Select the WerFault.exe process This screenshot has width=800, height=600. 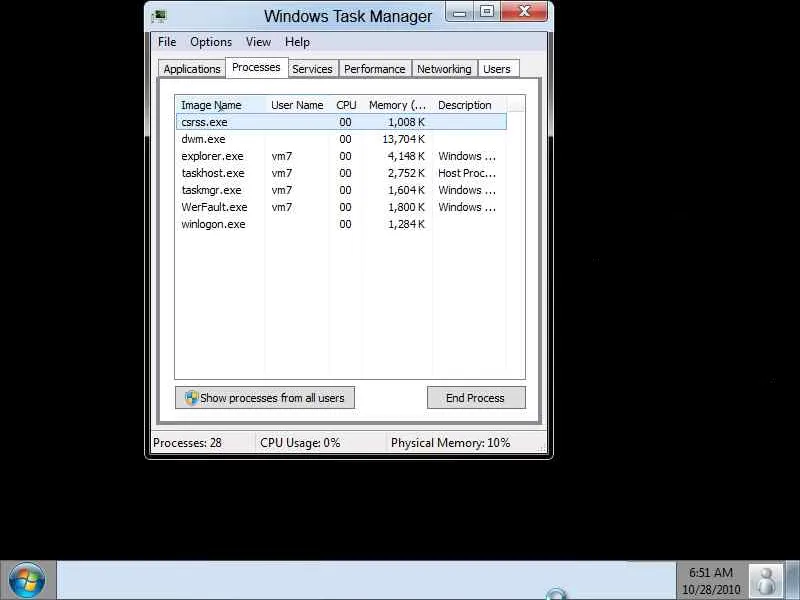tap(341, 207)
